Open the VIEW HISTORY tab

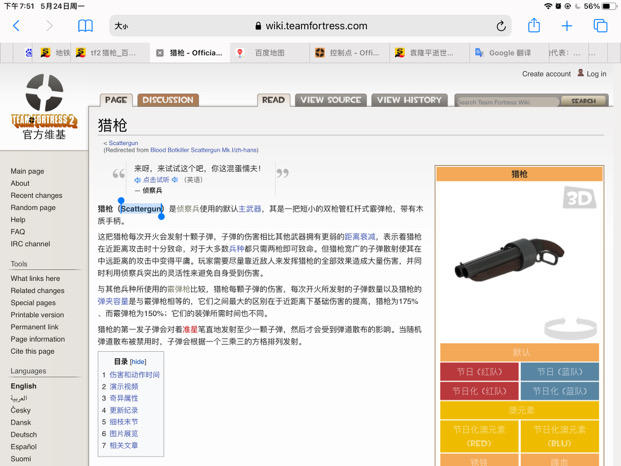(x=409, y=100)
